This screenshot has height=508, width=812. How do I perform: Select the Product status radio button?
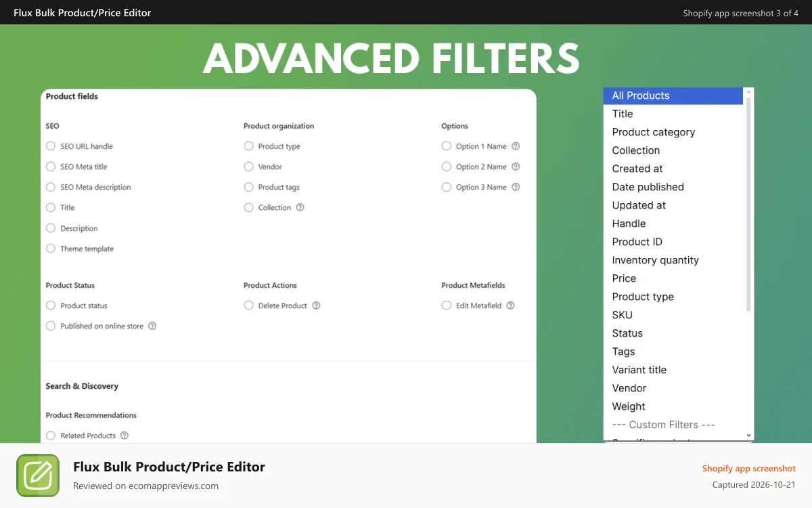tap(51, 305)
